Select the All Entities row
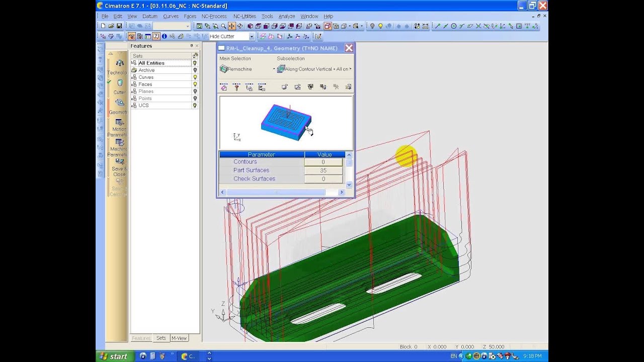 click(x=161, y=63)
